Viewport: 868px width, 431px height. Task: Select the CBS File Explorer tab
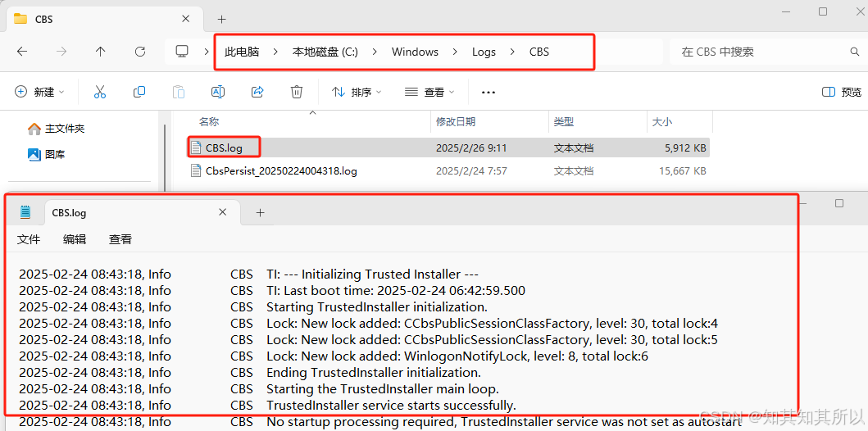pos(103,19)
